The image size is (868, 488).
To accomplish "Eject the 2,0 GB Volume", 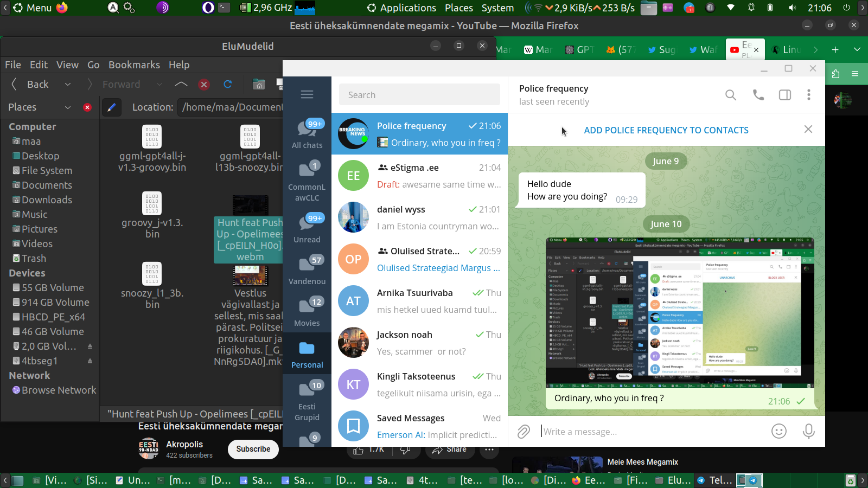I will (90, 346).
